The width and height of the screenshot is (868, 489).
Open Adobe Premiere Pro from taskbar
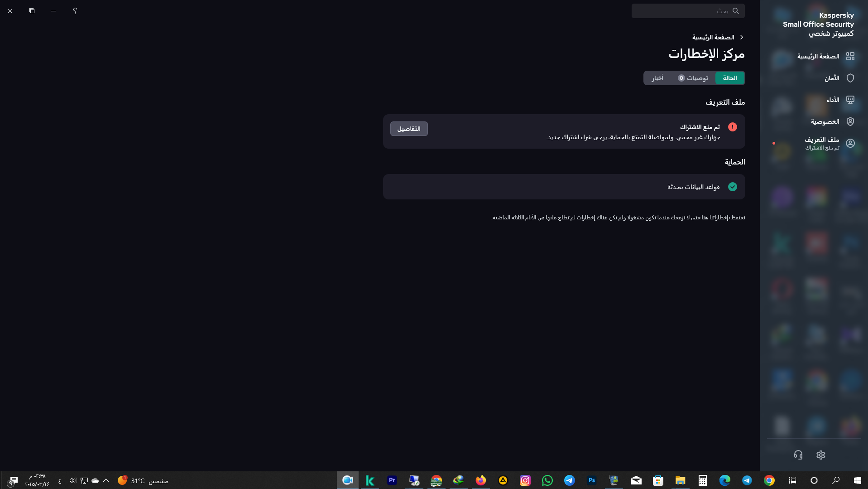(392, 480)
